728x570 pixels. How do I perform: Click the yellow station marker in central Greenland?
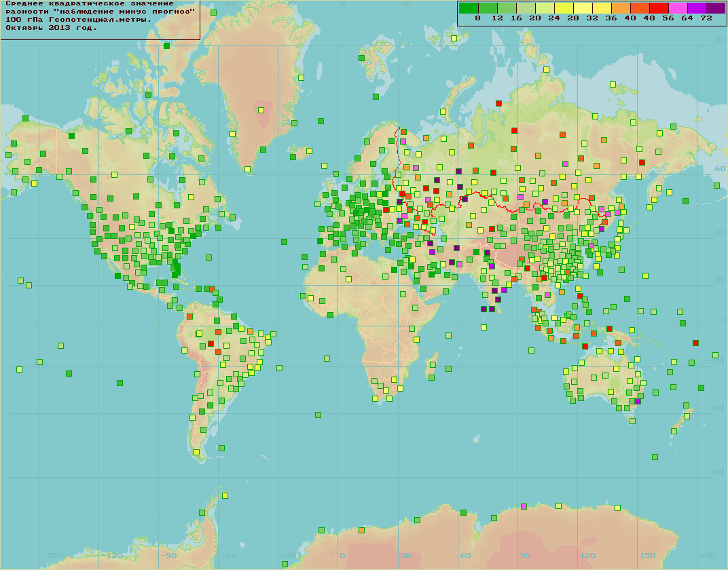point(261,111)
